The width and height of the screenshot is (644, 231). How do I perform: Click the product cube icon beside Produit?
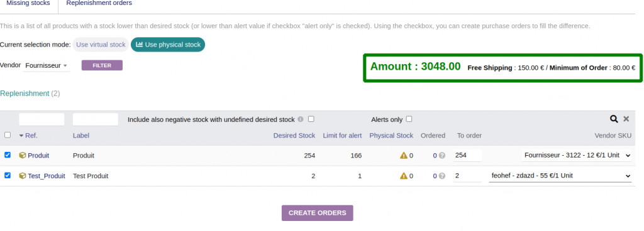(23, 156)
